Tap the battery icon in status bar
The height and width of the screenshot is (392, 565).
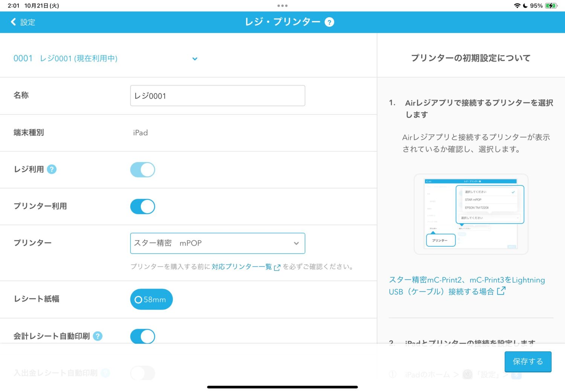pos(551,6)
